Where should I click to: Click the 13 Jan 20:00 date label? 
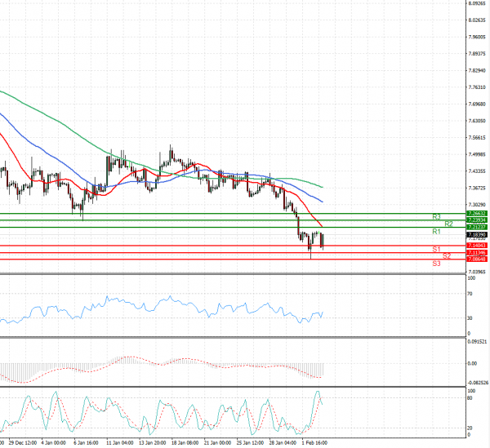(152, 442)
